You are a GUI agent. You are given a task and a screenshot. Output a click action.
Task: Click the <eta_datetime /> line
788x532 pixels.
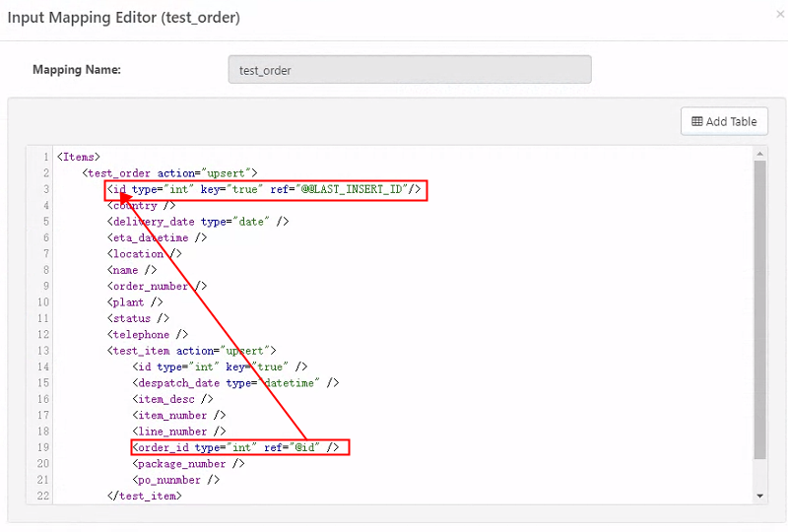[x=157, y=237]
